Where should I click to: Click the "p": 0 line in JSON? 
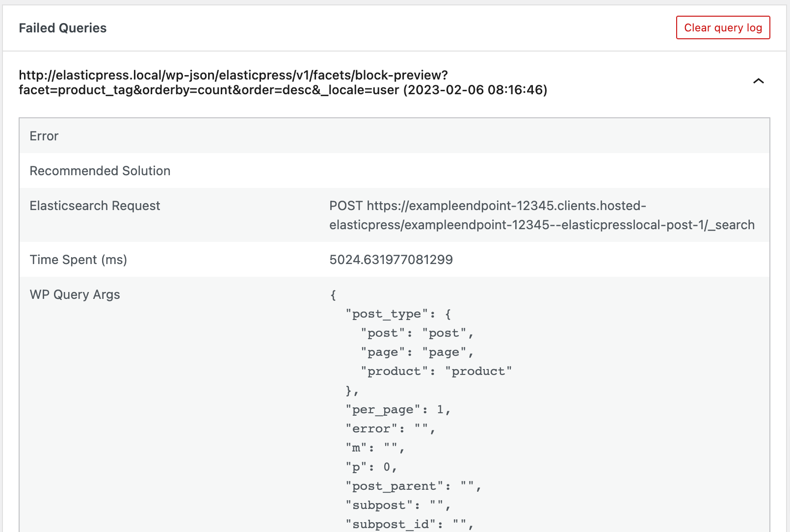(x=371, y=467)
